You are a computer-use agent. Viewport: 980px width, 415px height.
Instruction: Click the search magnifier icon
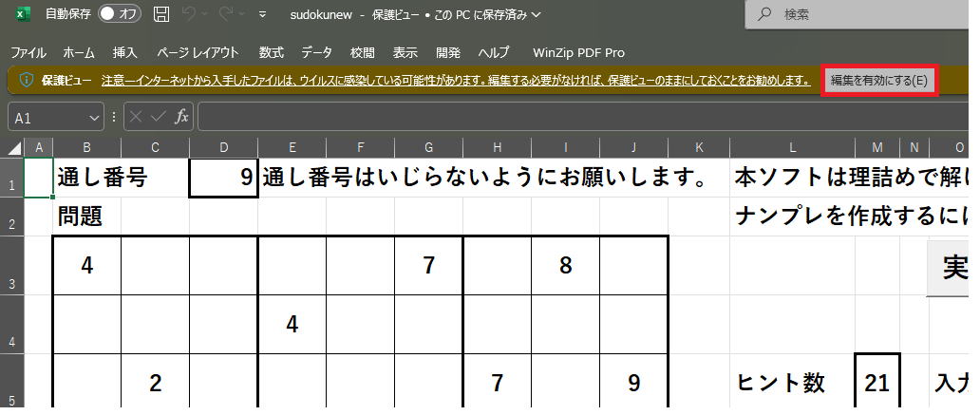tap(763, 14)
